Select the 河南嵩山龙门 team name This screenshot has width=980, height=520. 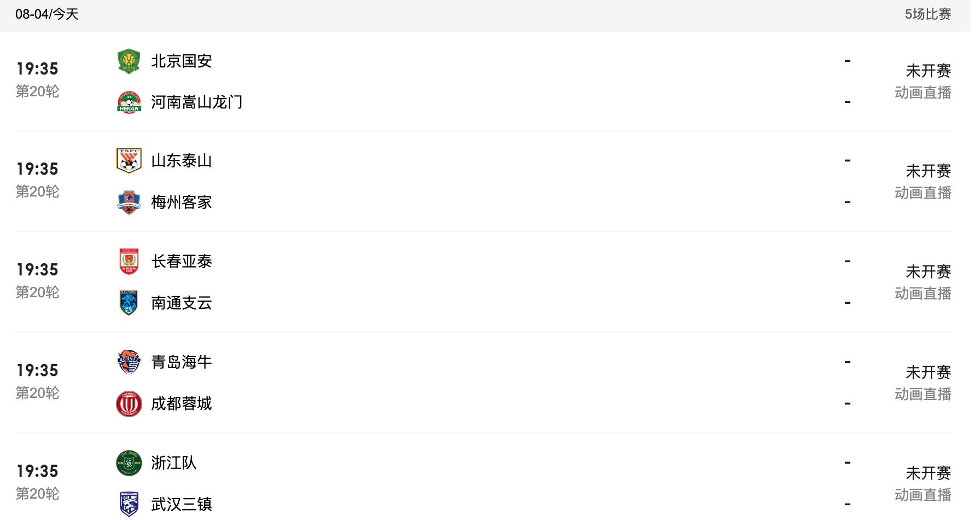196,102
